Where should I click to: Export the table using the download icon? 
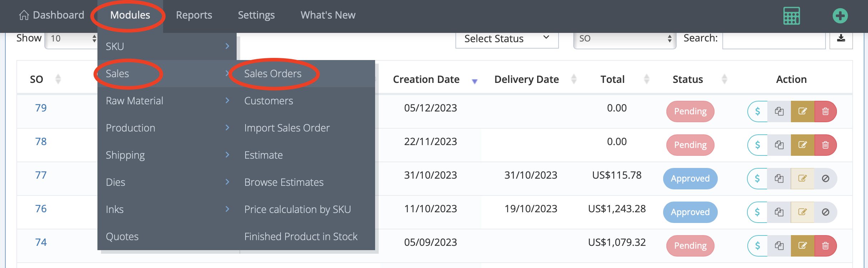click(841, 39)
